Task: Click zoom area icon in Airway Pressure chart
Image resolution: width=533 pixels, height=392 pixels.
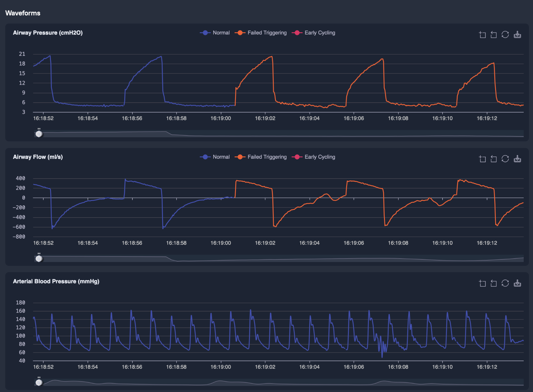Action: point(482,35)
